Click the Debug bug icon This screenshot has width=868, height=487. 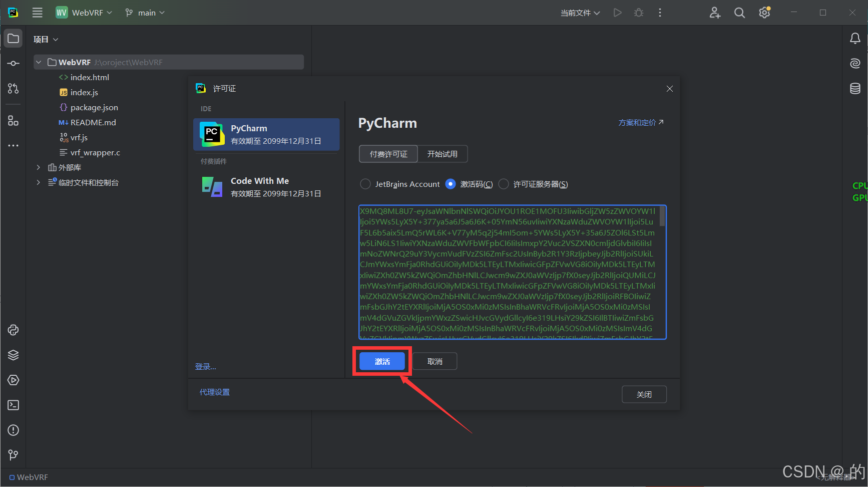point(639,13)
